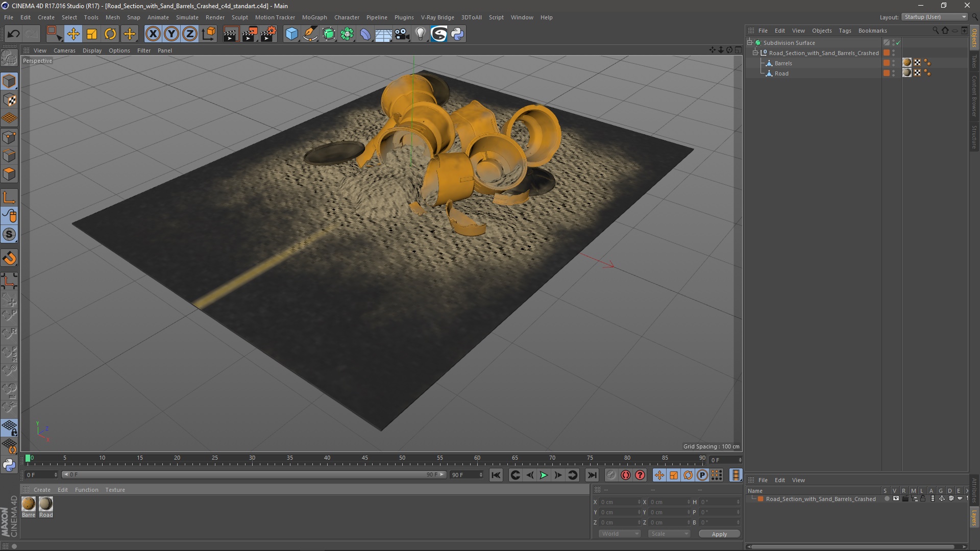Viewport: 980px width, 551px height.
Task: Select the Rotate tool
Action: point(110,34)
